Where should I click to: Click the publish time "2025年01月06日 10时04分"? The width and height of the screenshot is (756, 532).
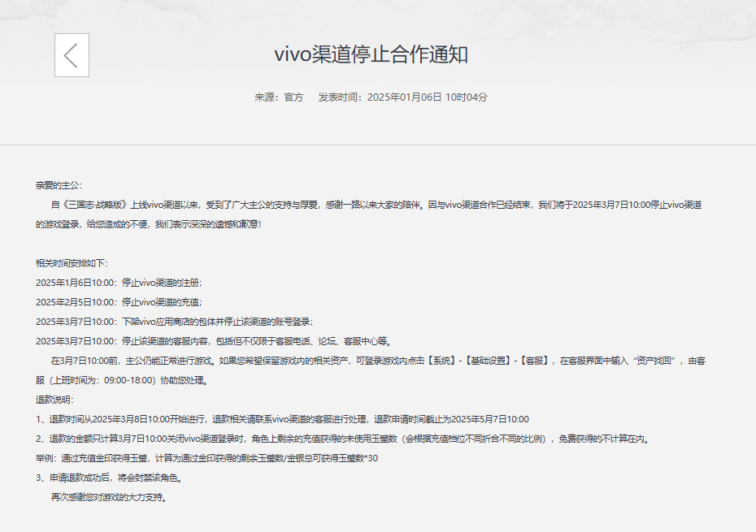[x=427, y=97]
